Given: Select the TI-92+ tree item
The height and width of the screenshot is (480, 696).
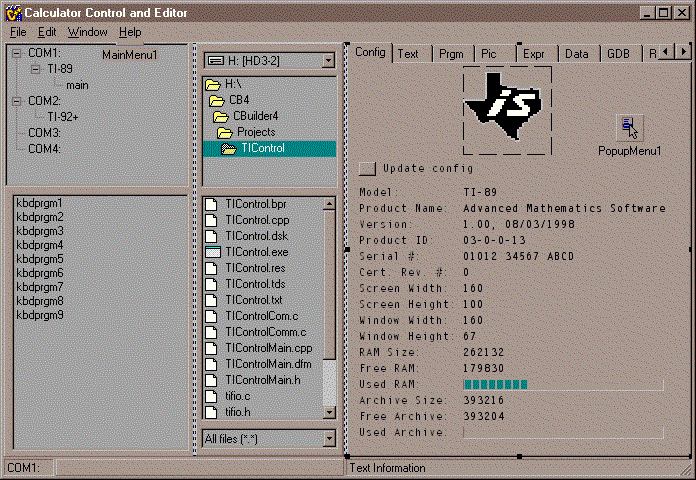Looking at the screenshot, I should (x=63, y=117).
